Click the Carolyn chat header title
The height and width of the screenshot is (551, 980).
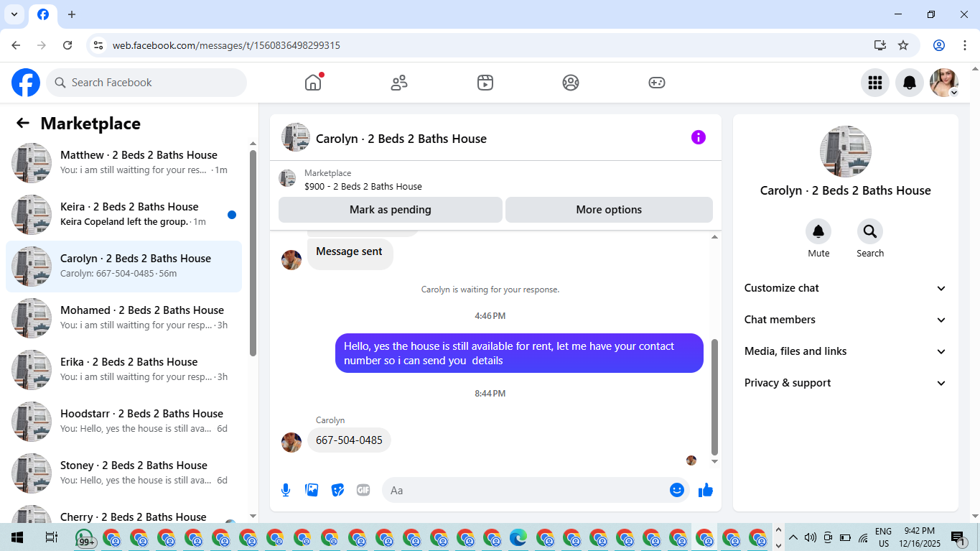401,139
